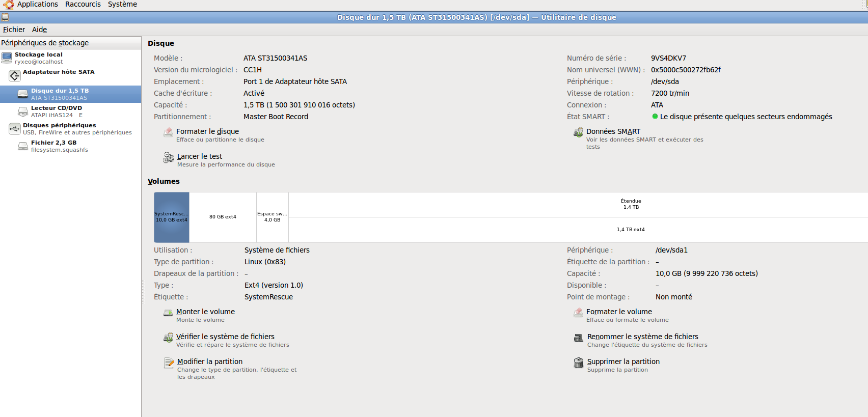The height and width of the screenshot is (417, 868).
Task: Click the WWN value 0x5000c500272fb62f
Action: coord(686,70)
